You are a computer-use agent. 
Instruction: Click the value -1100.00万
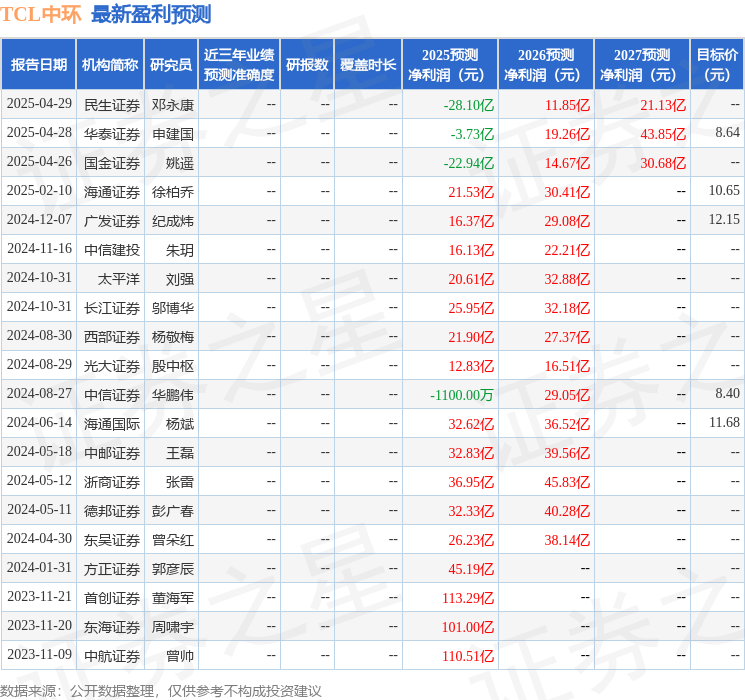tap(462, 395)
